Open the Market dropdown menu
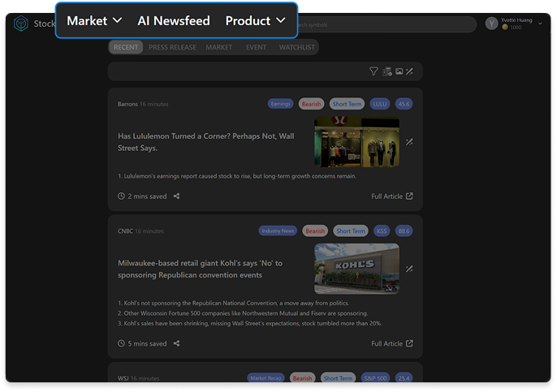 coord(94,20)
